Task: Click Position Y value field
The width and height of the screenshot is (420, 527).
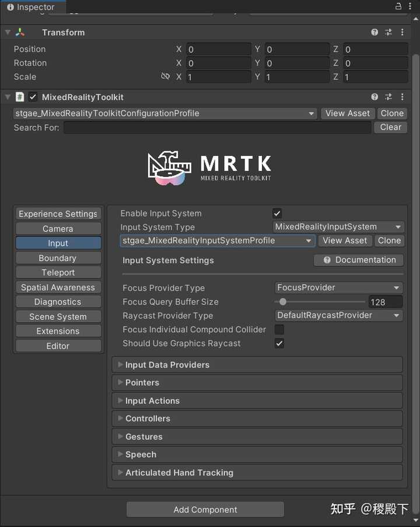Action: pyautogui.click(x=297, y=50)
